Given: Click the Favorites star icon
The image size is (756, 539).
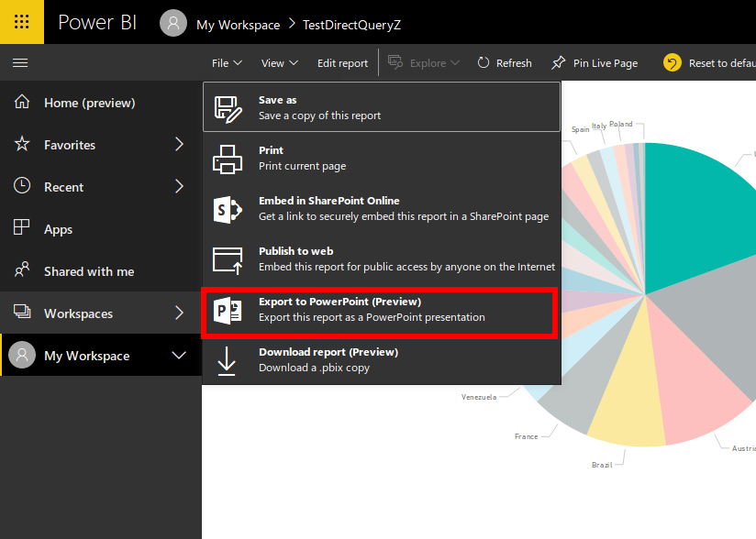Looking at the screenshot, I should (22, 145).
